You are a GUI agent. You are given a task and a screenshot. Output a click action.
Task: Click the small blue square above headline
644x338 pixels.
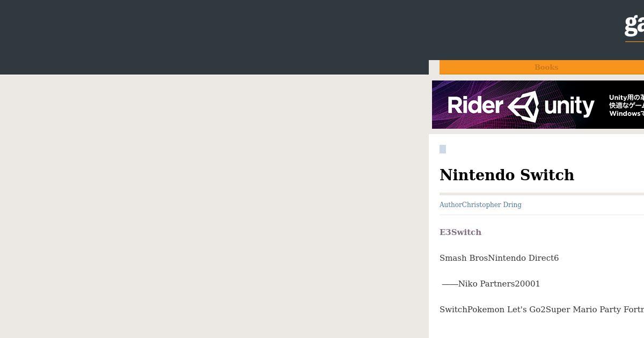(x=443, y=149)
